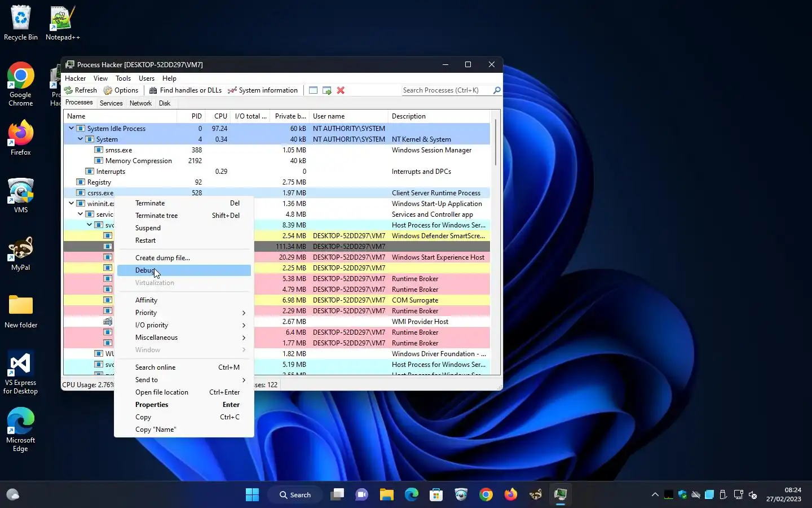Click the red X terminate toolbar icon

(341, 90)
